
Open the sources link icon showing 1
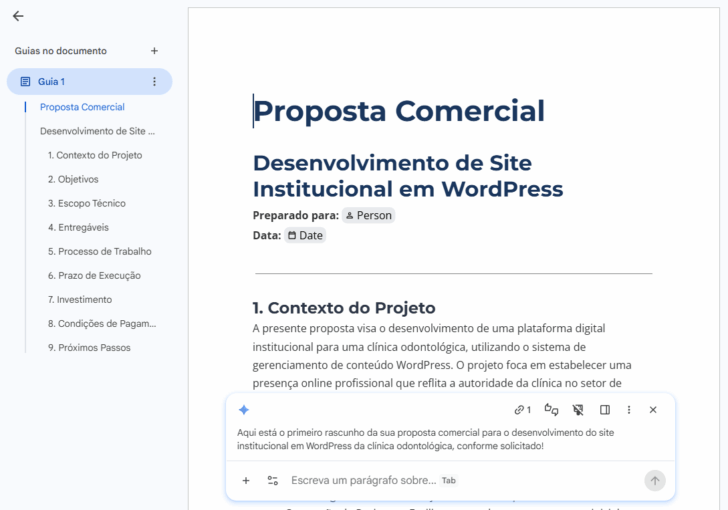tap(522, 410)
